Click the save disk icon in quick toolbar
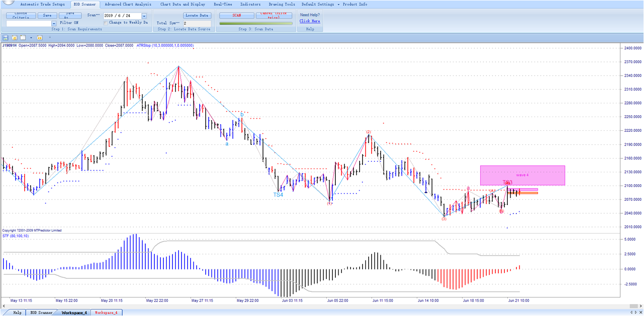Image resolution: width=644 pixels, height=316 pixels. (6, 38)
